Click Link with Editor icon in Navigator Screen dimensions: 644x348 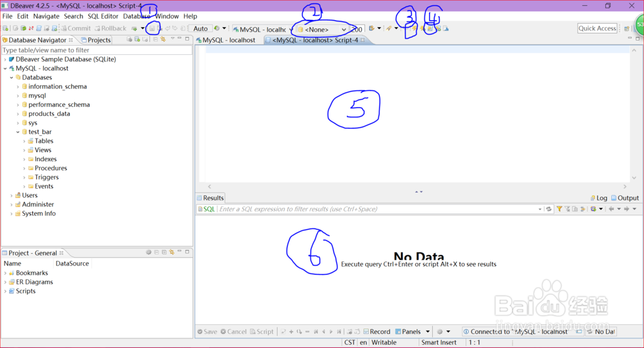click(163, 39)
